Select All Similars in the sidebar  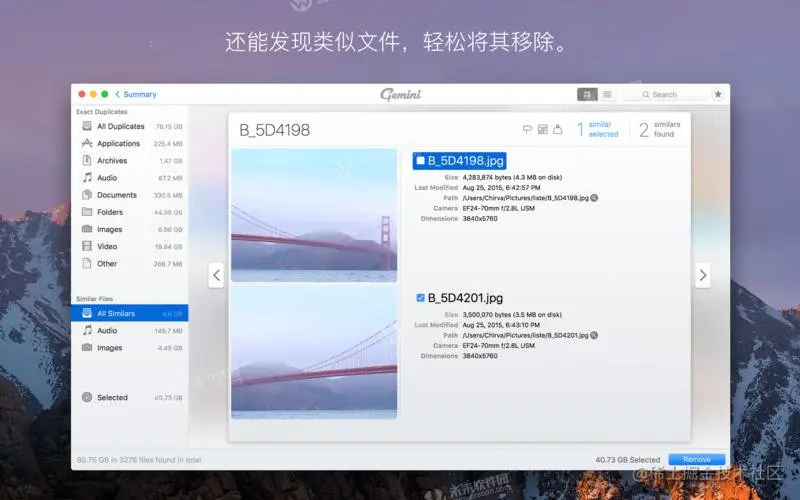click(130, 313)
